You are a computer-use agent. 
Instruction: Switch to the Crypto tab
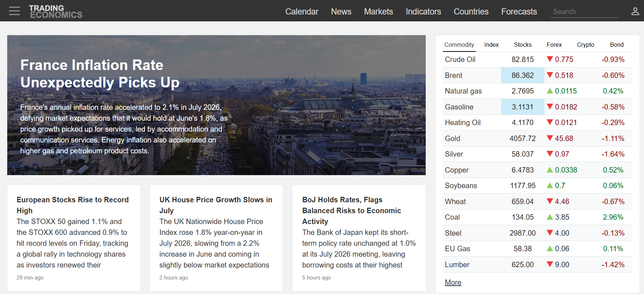585,45
